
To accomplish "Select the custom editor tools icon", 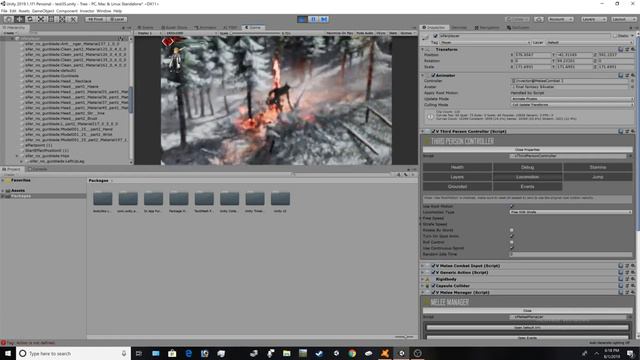I will tap(73, 19).
